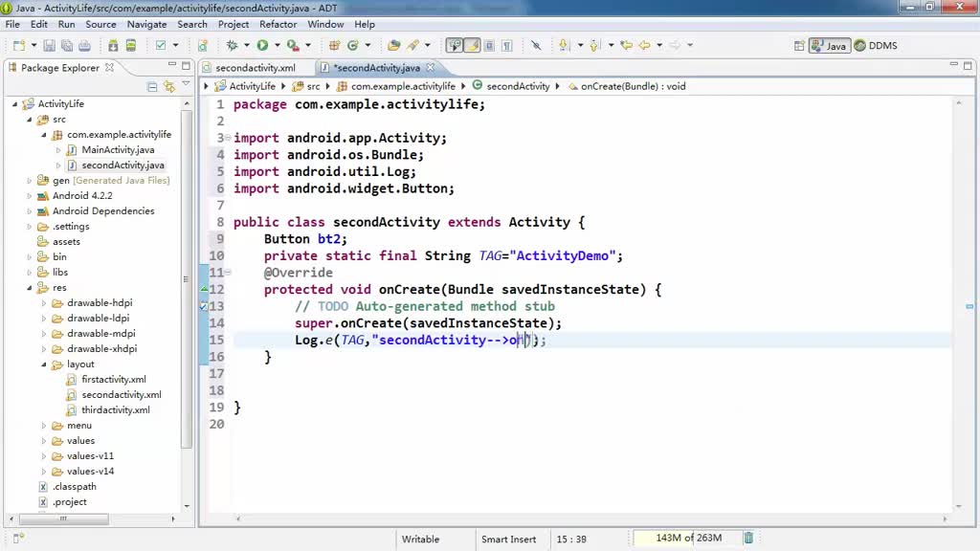
Task: Open MainActivity.java in Package Explorer
Action: point(118,150)
